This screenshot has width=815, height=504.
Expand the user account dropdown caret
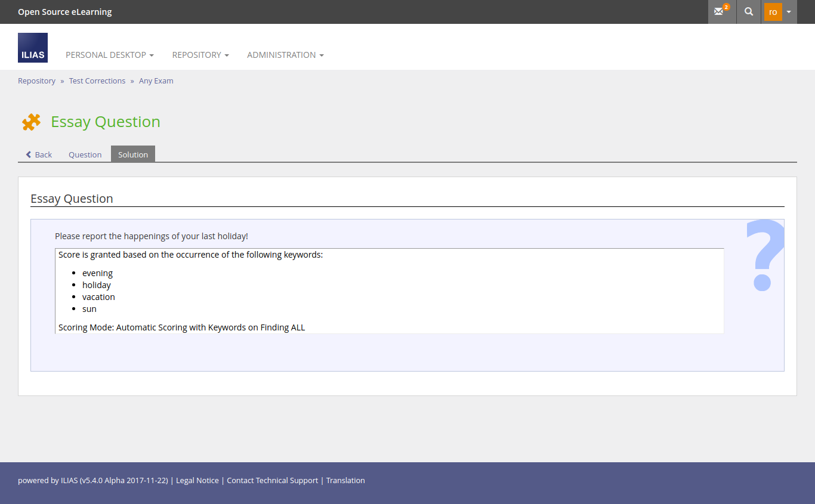789,12
